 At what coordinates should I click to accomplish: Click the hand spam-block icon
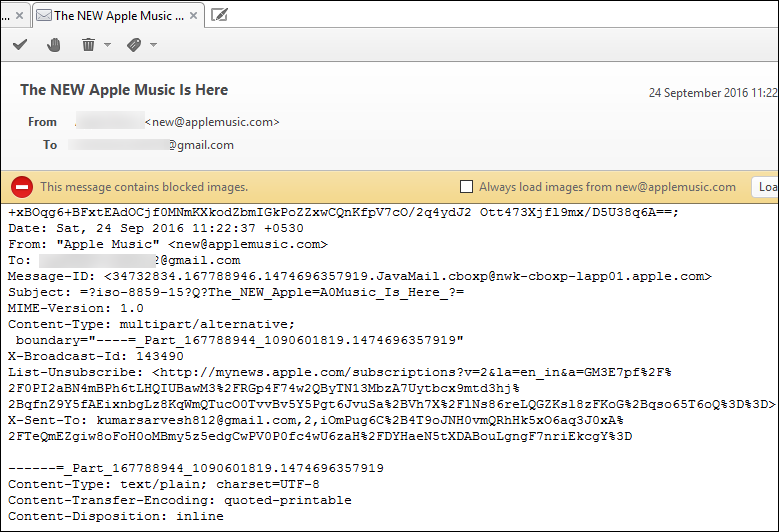tap(54, 45)
